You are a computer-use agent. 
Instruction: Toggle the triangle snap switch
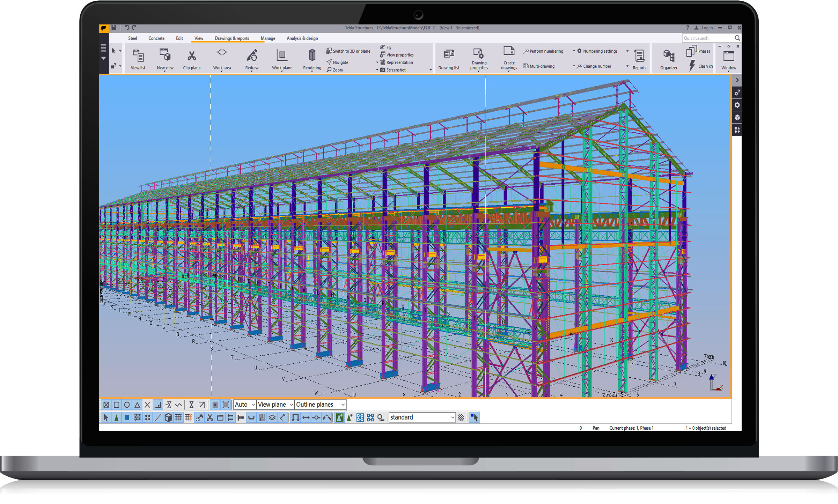point(137,405)
